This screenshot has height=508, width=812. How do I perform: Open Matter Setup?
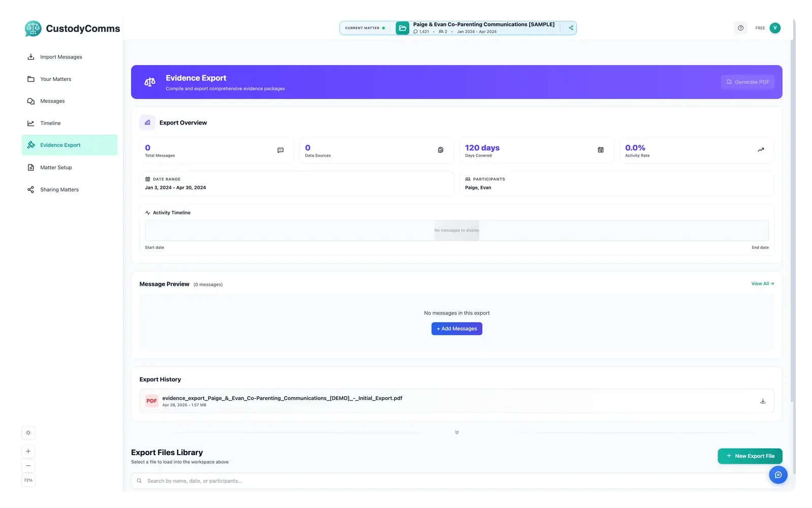pos(70,168)
